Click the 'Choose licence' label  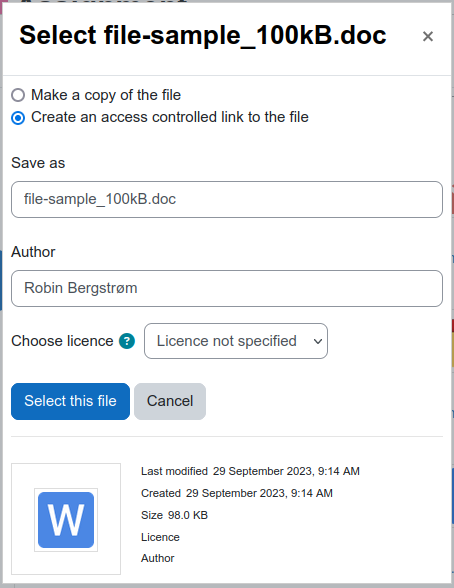(62, 341)
